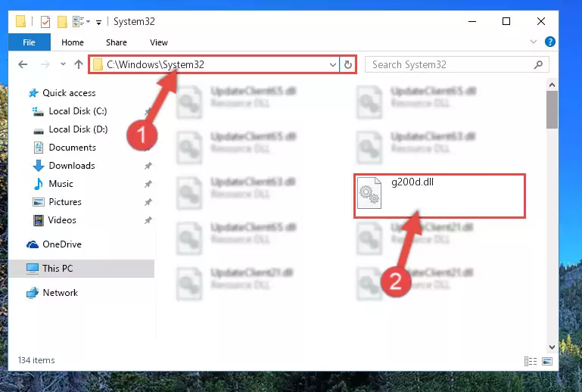Click the pin icon beside Music
The width and height of the screenshot is (582, 392).
click(x=148, y=184)
